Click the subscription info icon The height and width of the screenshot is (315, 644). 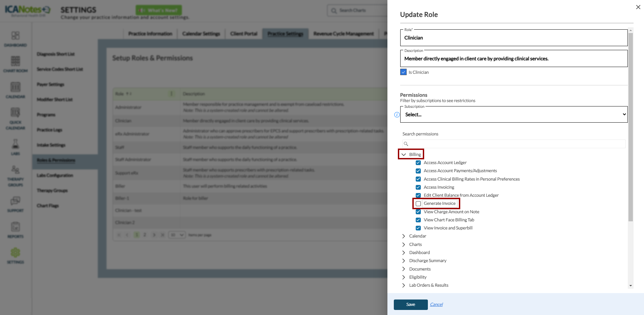pyautogui.click(x=397, y=115)
